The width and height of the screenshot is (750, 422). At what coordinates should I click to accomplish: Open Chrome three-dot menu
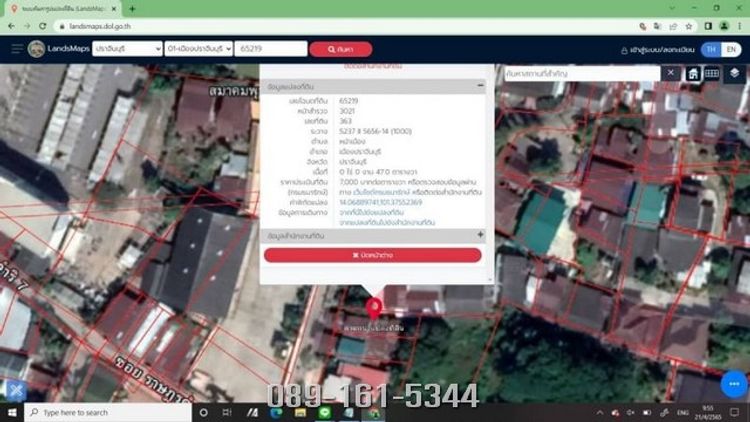[x=740, y=26]
